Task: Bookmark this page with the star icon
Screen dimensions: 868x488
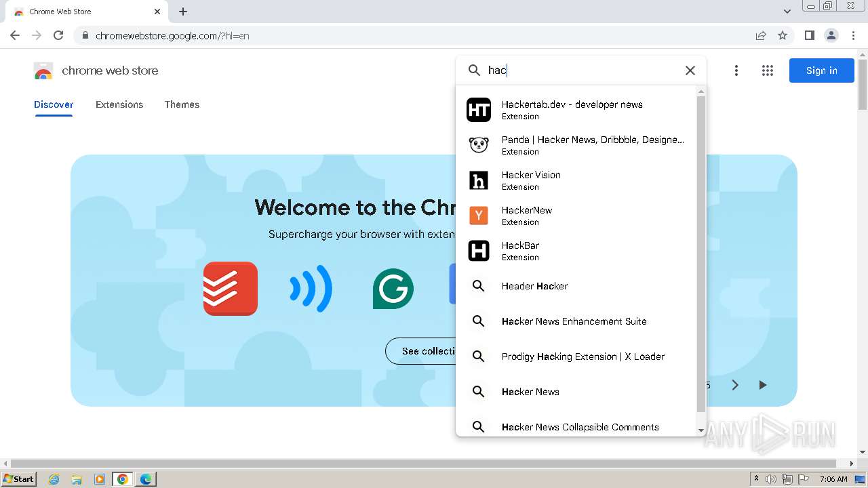Action: [x=783, y=35]
